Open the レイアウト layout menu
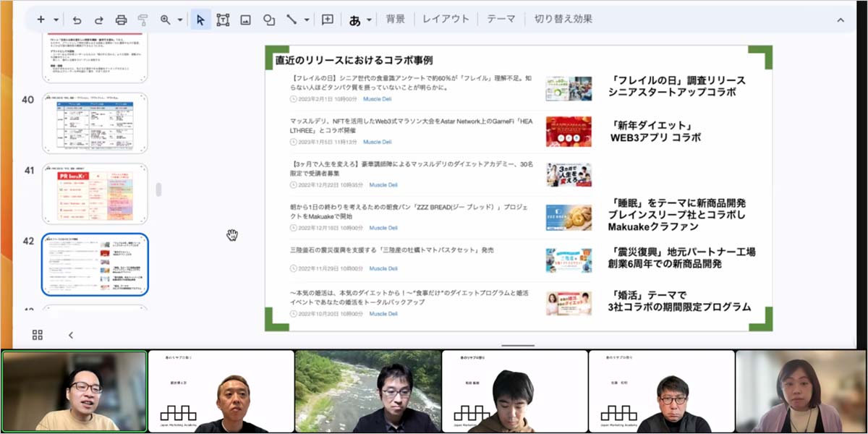868x434 pixels. click(x=446, y=20)
